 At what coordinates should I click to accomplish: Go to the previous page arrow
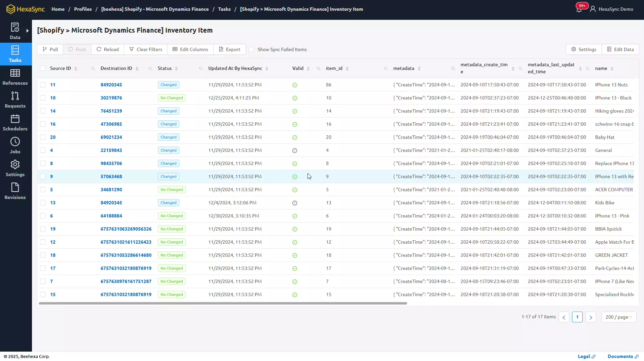(564, 317)
